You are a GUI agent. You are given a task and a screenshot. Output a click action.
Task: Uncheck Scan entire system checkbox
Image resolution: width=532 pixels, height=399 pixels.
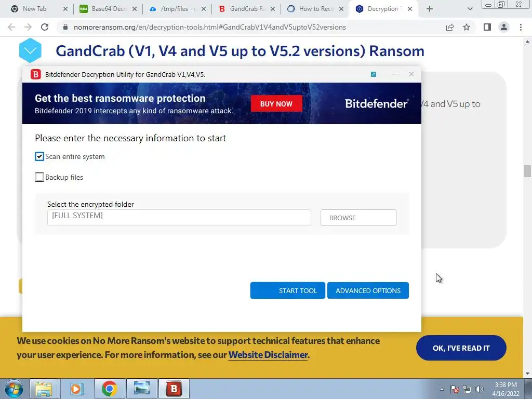[x=39, y=156]
